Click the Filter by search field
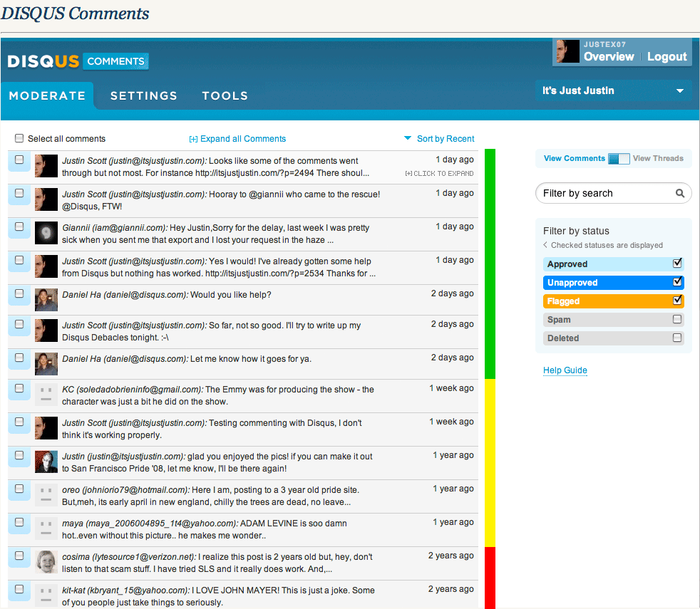The width and height of the screenshot is (700, 609). pyautogui.click(x=606, y=193)
